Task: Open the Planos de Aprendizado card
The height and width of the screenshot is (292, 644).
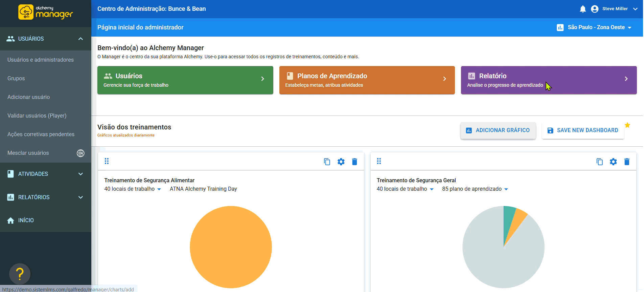Action: [367, 80]
